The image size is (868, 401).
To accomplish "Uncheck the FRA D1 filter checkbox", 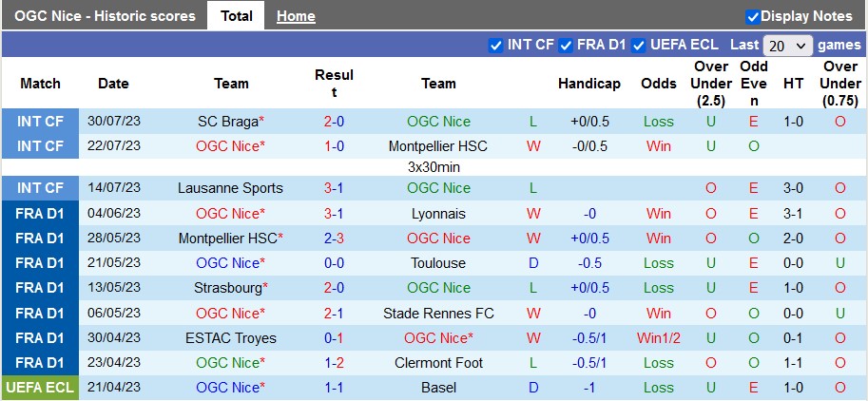I will [x=566, y=45].
